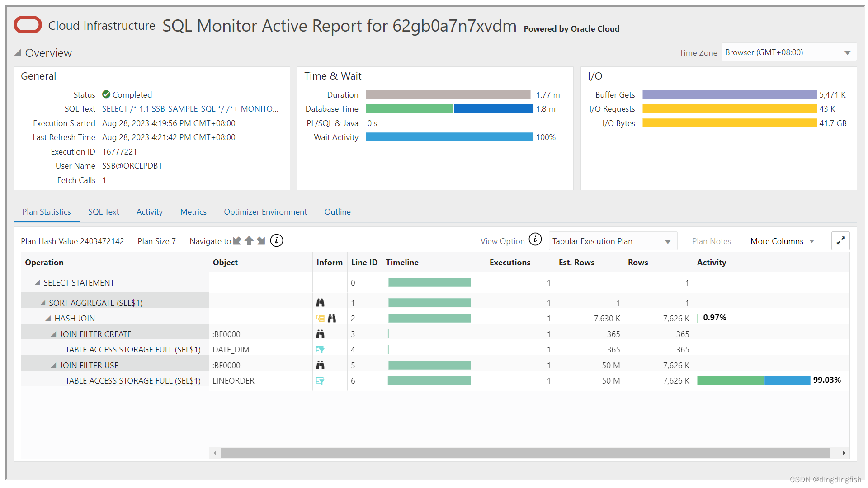The height and width of the screenshot is (488, 868).
Task: Collapse the JOIN FILTER CREATE node
Action: 54,334
